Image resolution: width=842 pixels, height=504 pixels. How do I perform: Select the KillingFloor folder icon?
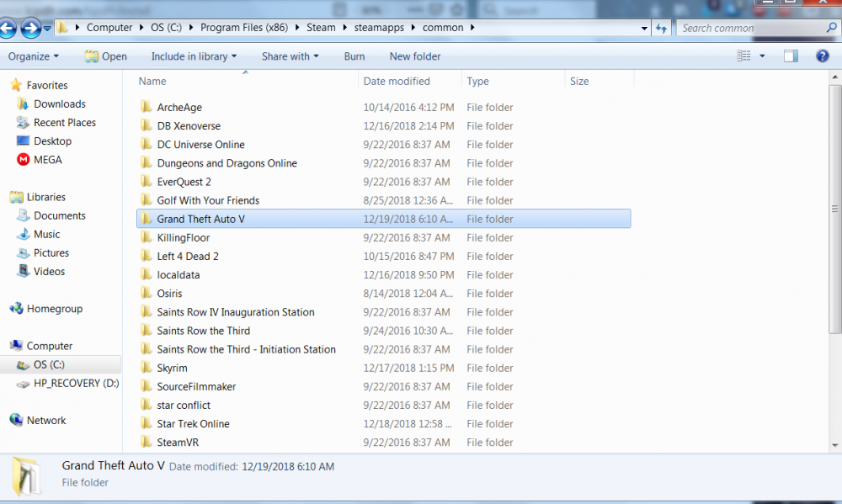pyautogui.click(x=146, y=236)
